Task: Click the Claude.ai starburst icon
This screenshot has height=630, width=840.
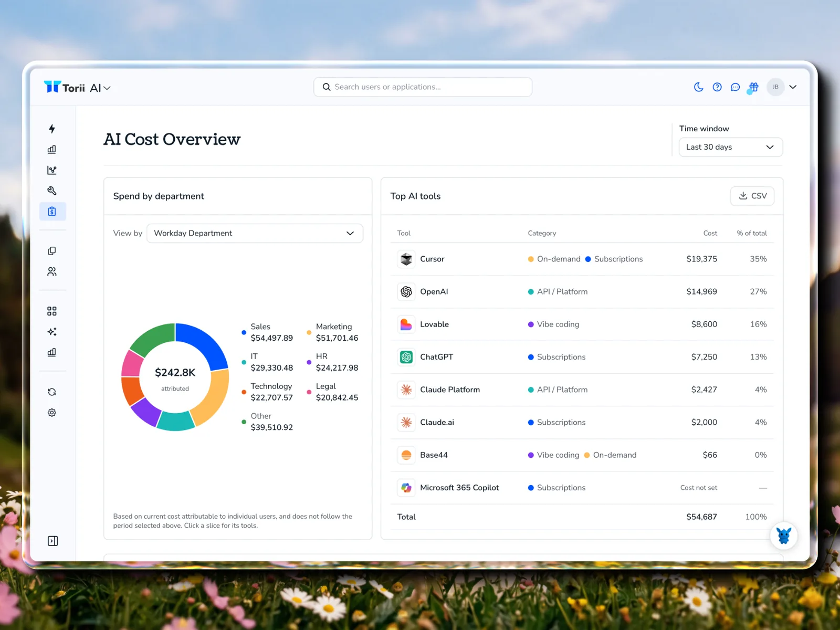Action: click(406, 422)
